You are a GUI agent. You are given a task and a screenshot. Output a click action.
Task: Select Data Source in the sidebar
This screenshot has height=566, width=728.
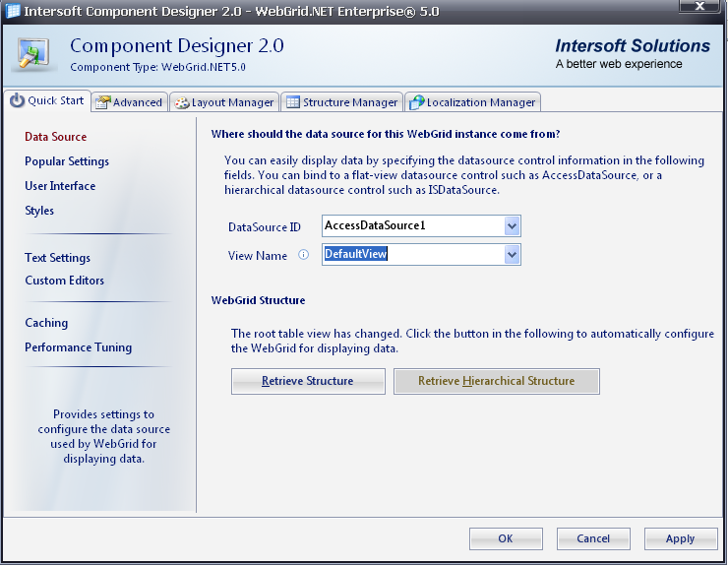click(56, 137)
